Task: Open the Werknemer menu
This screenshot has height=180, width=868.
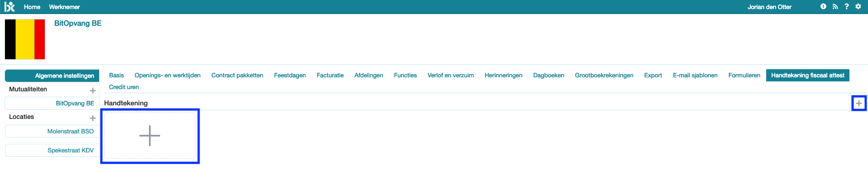Action: [x=64, y=7]
